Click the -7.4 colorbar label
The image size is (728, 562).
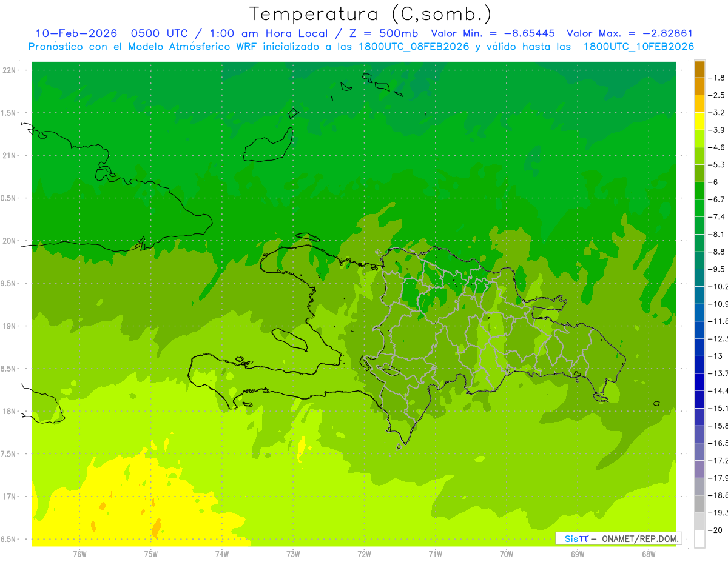point(716,216)
